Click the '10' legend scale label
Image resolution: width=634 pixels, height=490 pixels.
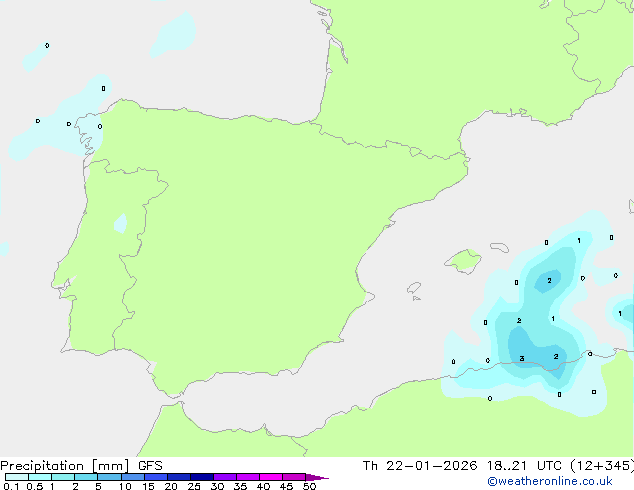125,486
